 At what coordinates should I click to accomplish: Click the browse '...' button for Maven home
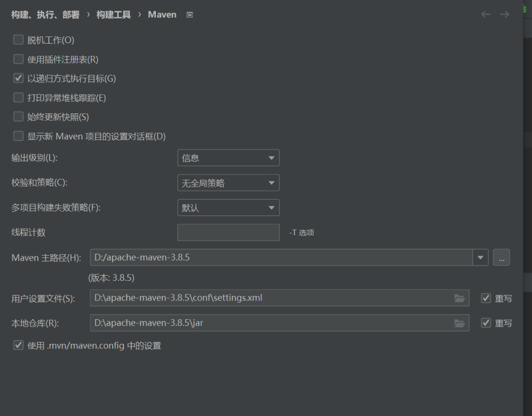pos(501,257)
